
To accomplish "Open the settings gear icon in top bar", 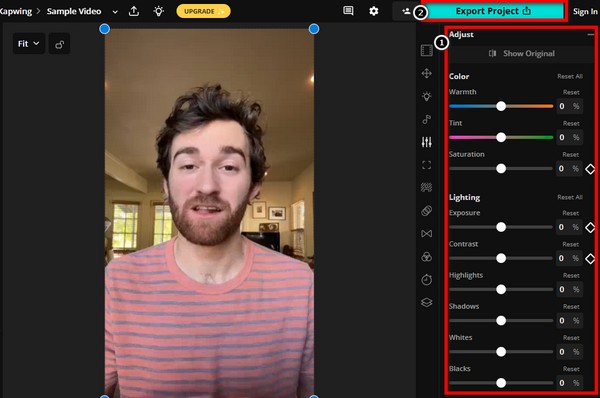I will click(374, 11).
